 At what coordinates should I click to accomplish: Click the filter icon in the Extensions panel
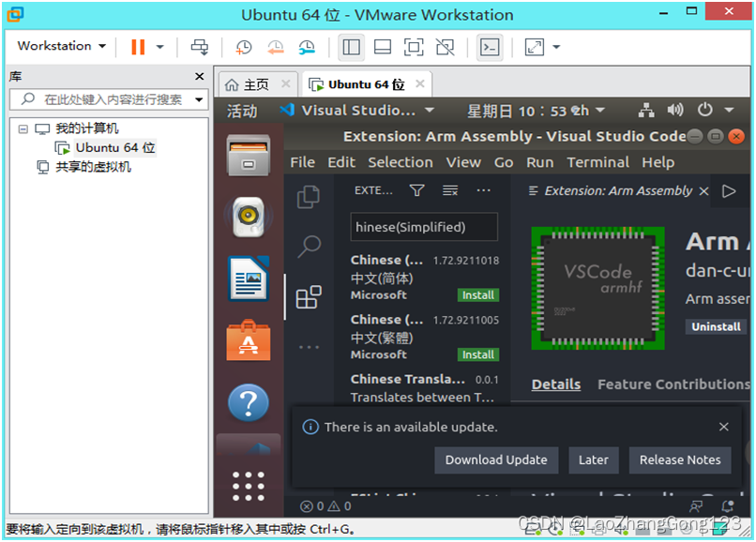[416, 190]
